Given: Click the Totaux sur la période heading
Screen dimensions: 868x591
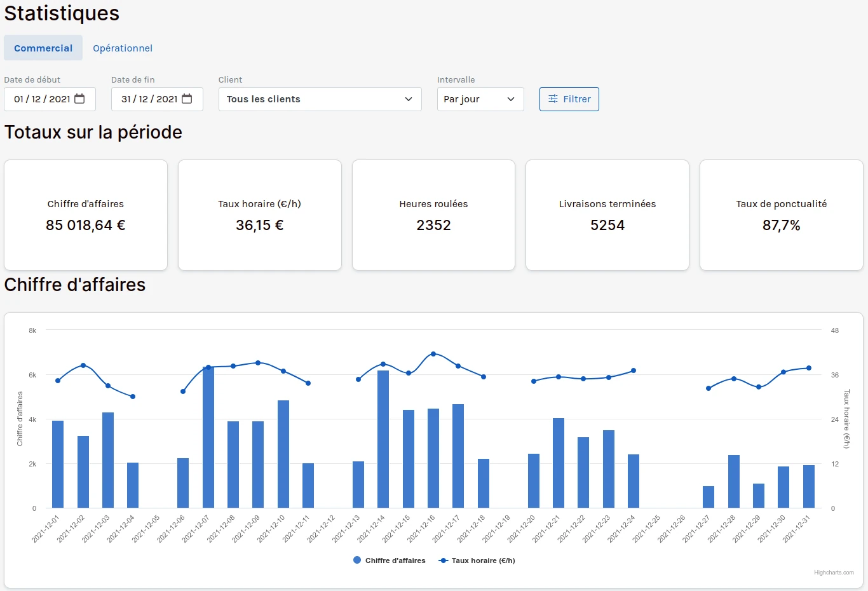Looking at the screenshot, I should pyautogui.click(x=93, y=132).
